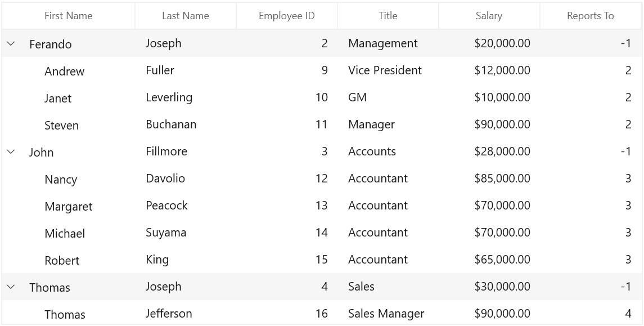The height and width of the screenshot is (326, 644).
Task: Select the Steven tree row
Action: [322, 124]
